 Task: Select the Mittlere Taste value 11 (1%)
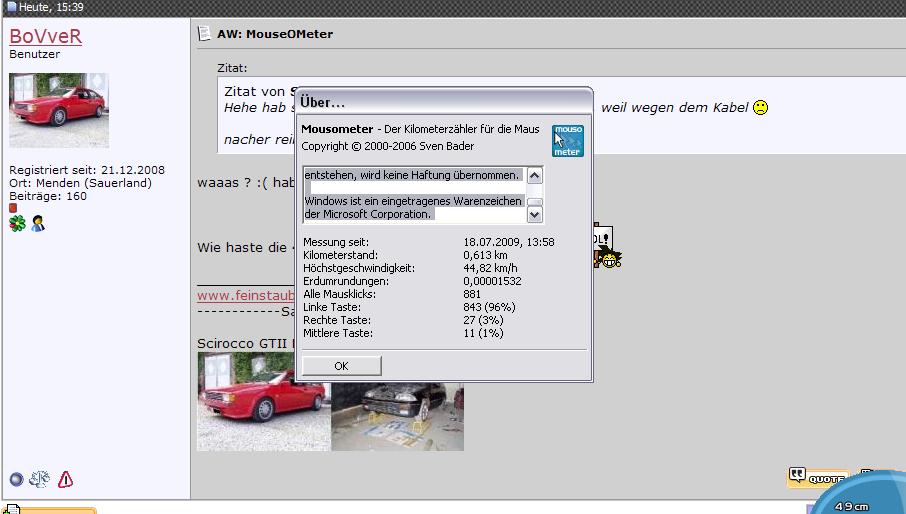[x=483, y=333]
